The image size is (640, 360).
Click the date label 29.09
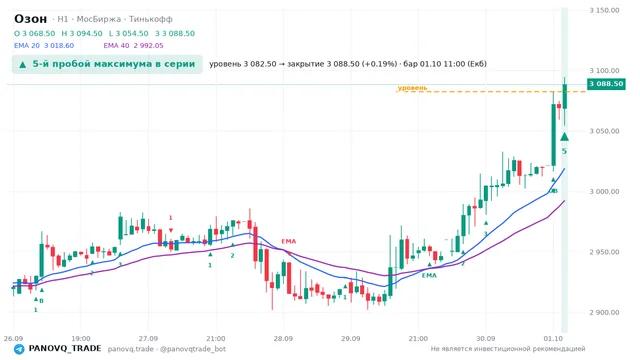pyautogui.click(x=351, y=338)
